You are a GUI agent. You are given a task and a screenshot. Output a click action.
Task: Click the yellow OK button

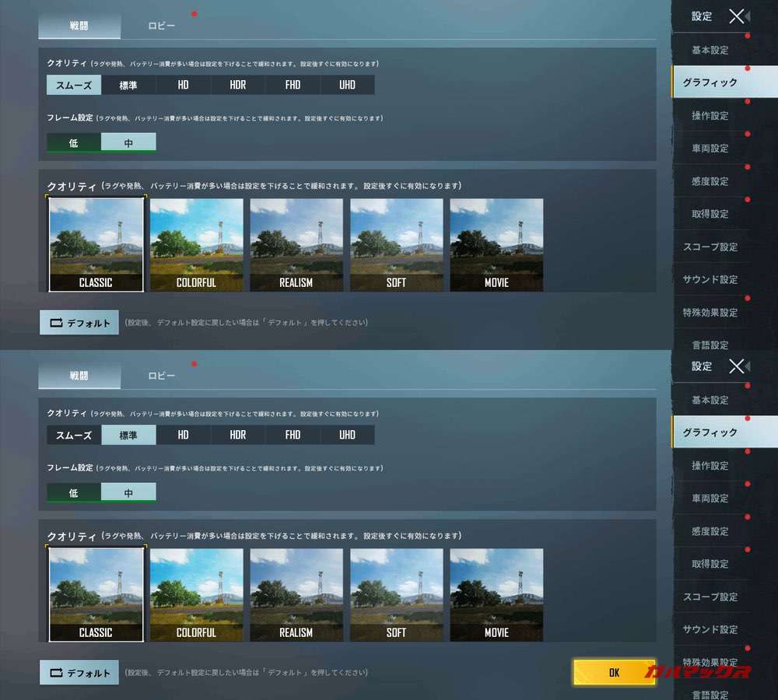[x=614, y=673]
